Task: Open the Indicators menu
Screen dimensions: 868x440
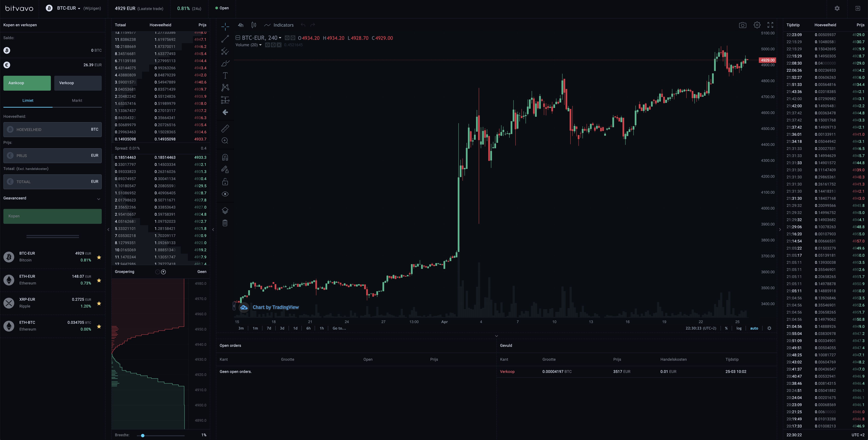Action: (279, 25)
